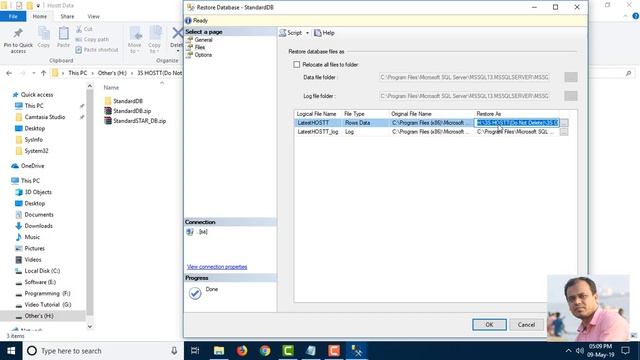This screenshot has height=360, width=640.
Task: Click the Script toolbar icon
Action: point(282,33)
